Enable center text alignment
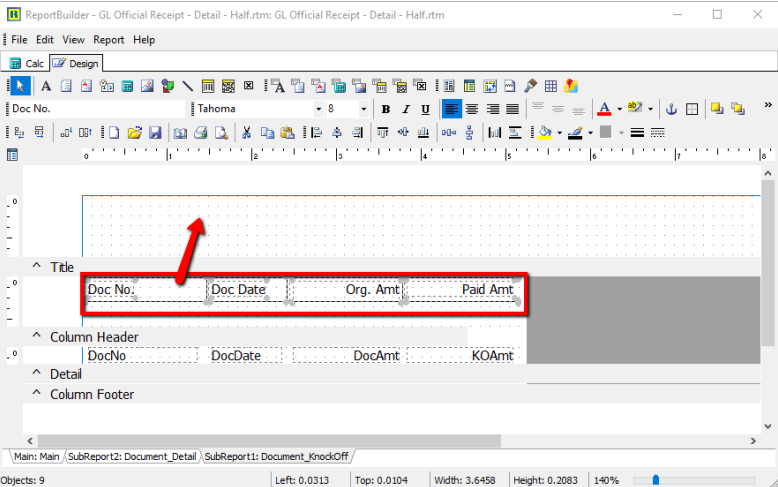The width and height of the screenshot is (778, 487). (x=472, y=109)
